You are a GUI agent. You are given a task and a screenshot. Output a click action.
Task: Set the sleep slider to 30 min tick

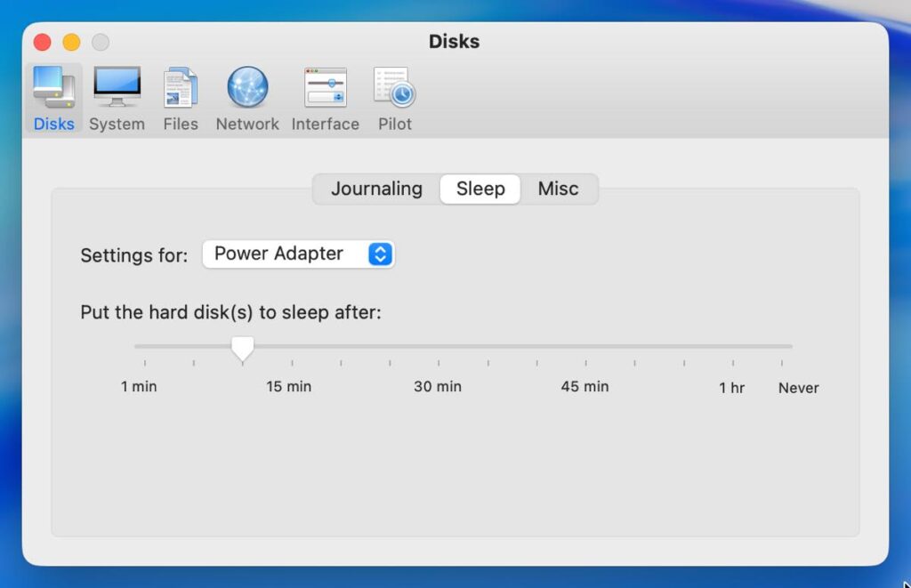(439, 347)
